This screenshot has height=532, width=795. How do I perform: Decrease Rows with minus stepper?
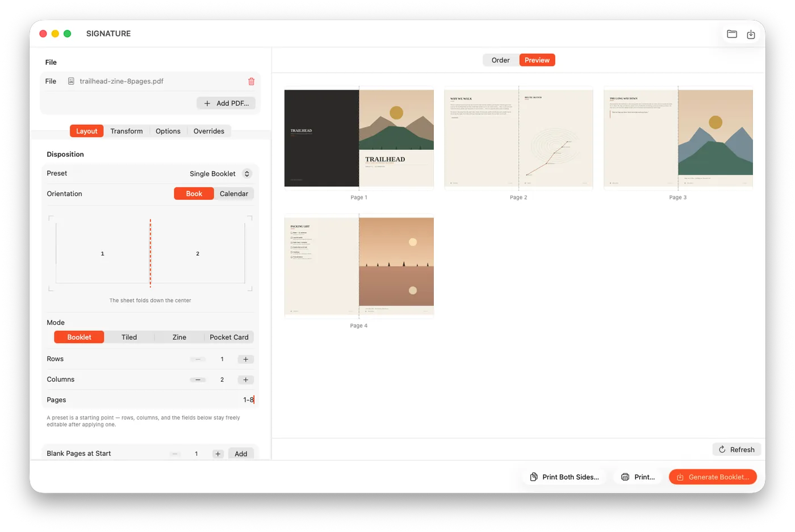(x=198, y=359)
